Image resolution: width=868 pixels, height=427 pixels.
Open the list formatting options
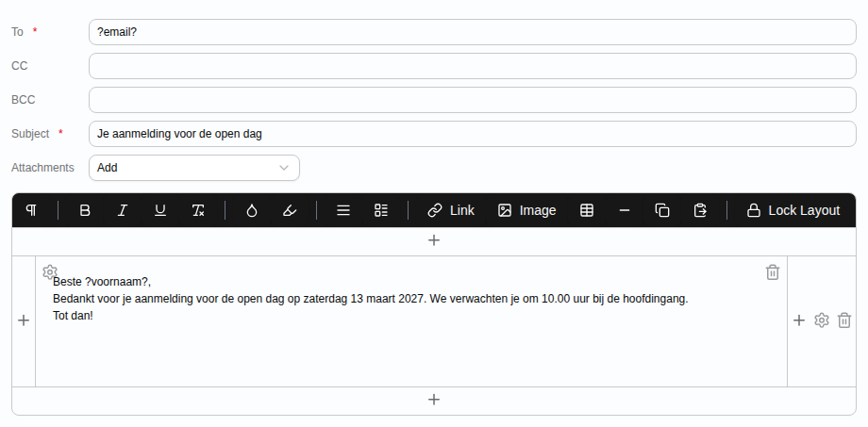[x=381, y=210]
